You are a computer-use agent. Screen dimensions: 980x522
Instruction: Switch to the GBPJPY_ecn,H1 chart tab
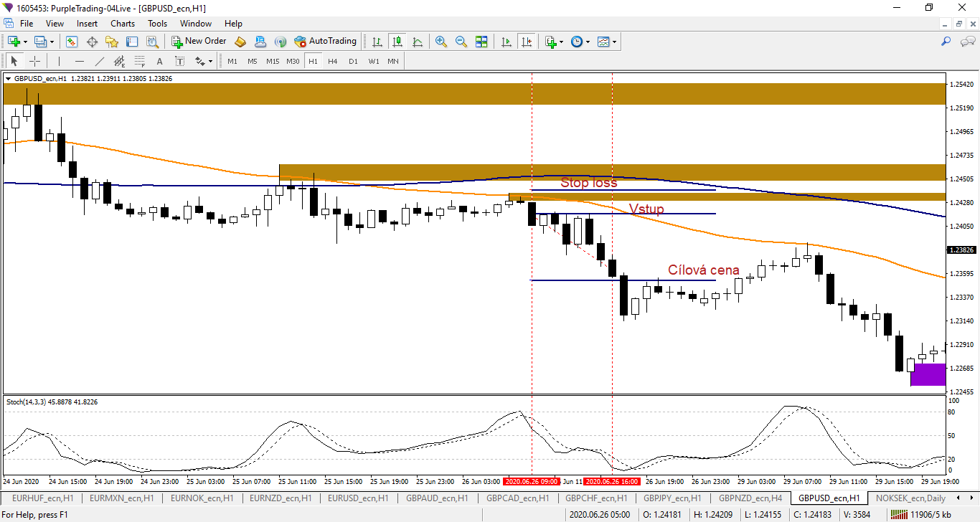672,498
